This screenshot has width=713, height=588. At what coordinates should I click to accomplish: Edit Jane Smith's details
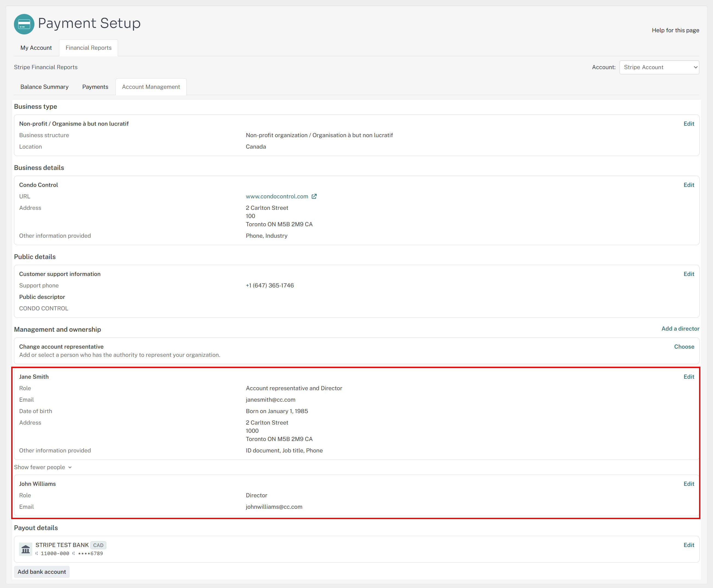(x=689, y=377)
